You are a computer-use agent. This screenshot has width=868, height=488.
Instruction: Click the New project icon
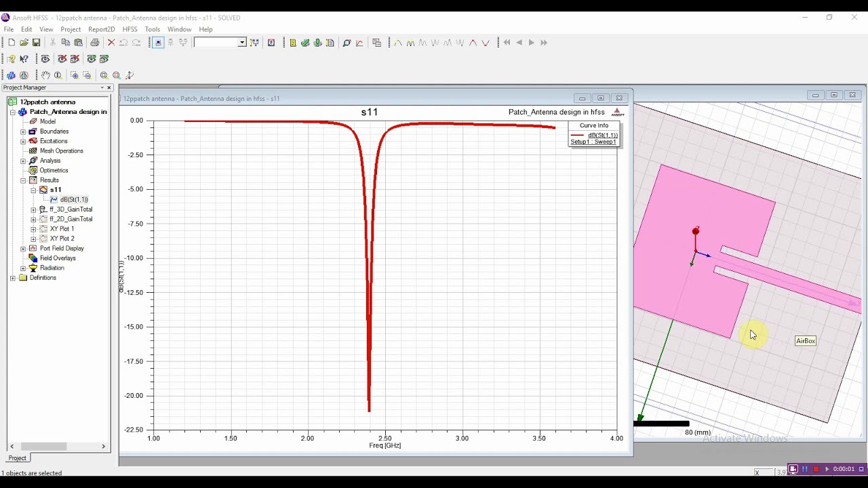click(x=12, y=43)
